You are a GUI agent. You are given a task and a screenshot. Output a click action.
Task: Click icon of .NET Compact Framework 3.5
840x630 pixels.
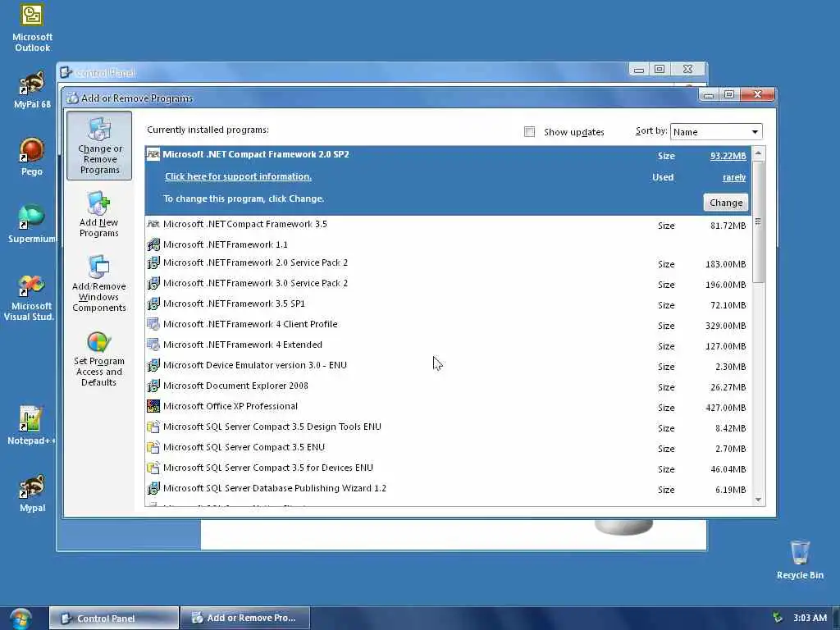click(x=153, y=224)
